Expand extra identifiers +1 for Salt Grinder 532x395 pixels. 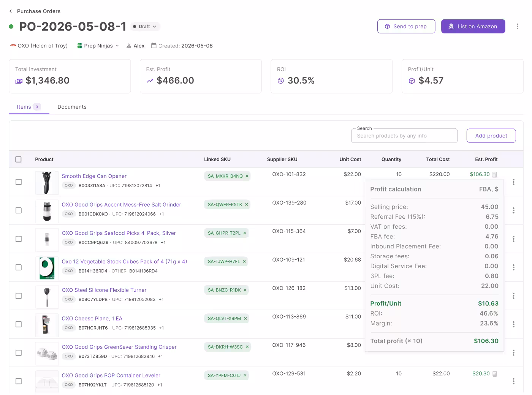pos(161,214)
